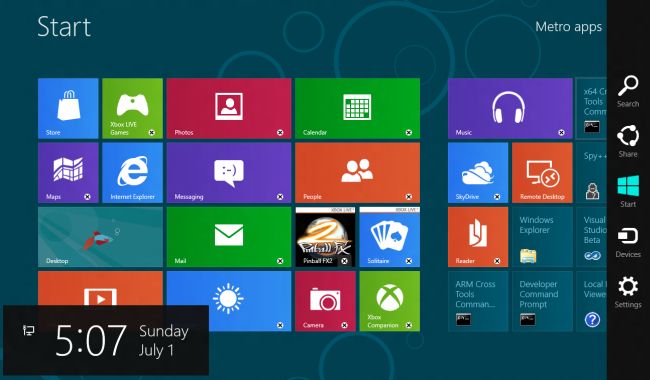The image size is (650, 380).
Task: Switch to the Desktop tile
Action: tap(100, 237)
